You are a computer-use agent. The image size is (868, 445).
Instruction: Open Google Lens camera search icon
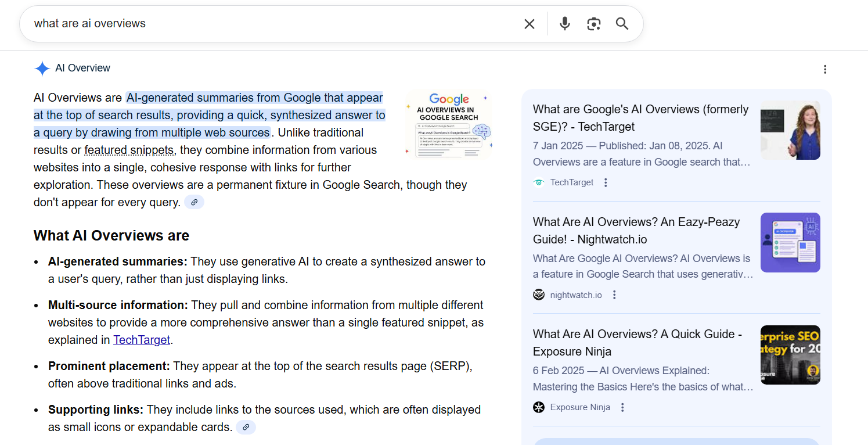pyautogui.click(x=593, y=24)
